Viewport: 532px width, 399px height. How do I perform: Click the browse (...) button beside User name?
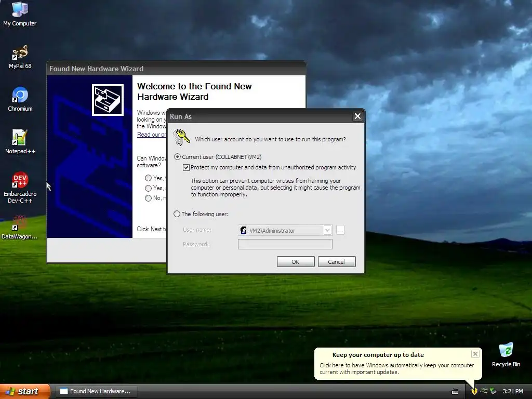(340, 230)
